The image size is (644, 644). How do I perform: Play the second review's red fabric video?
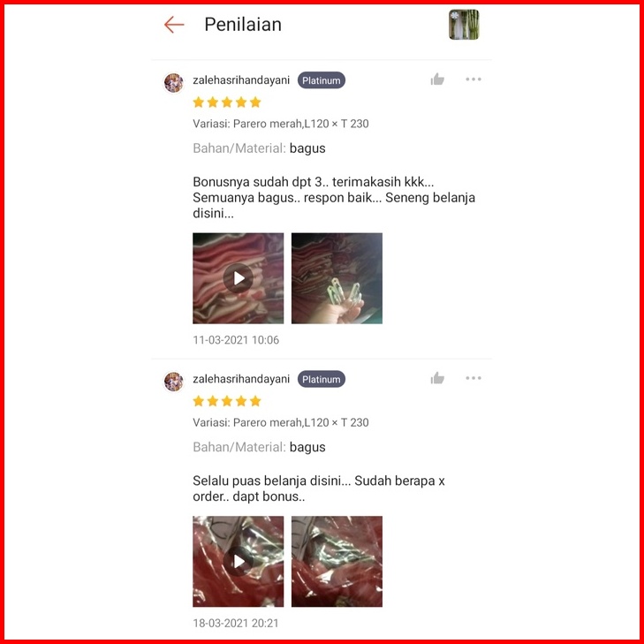click(x=239, y=562)
